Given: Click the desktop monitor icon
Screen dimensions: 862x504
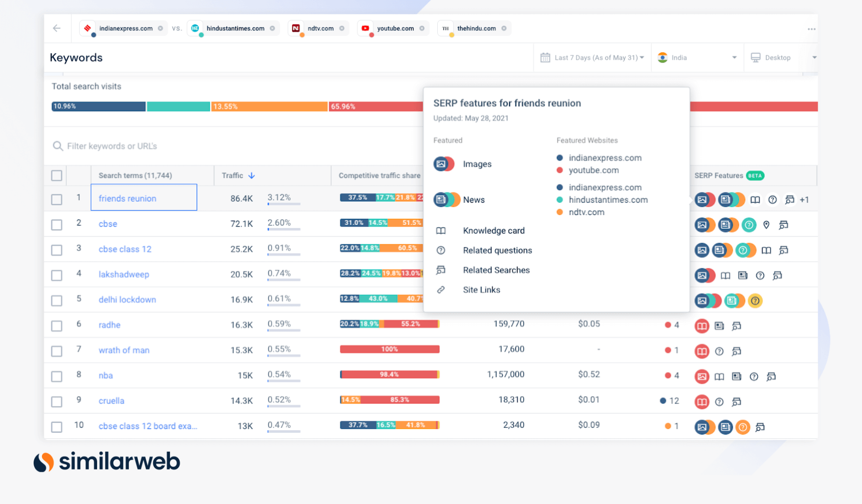Looking at the screenshot, I should [755, 58].
